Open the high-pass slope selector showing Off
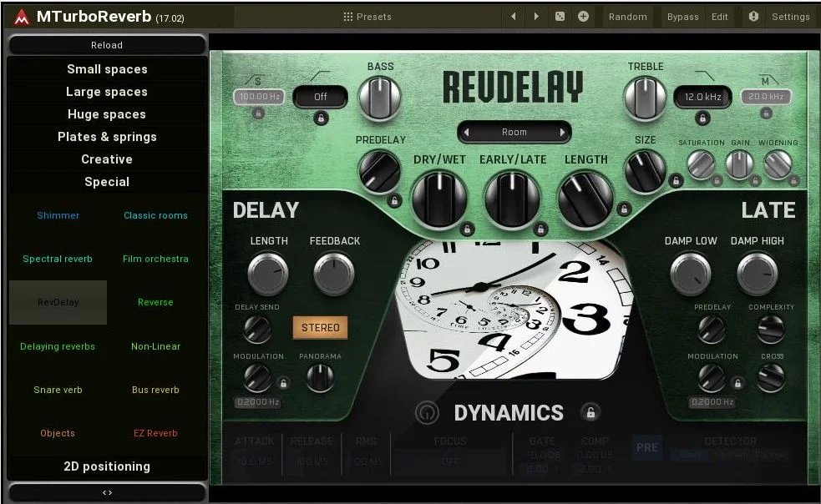 (321, 97)
